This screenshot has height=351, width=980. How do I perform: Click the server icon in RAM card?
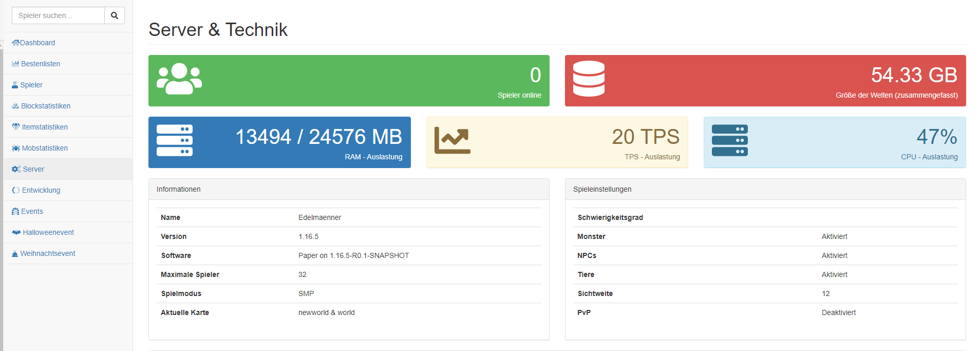(175, 140)
